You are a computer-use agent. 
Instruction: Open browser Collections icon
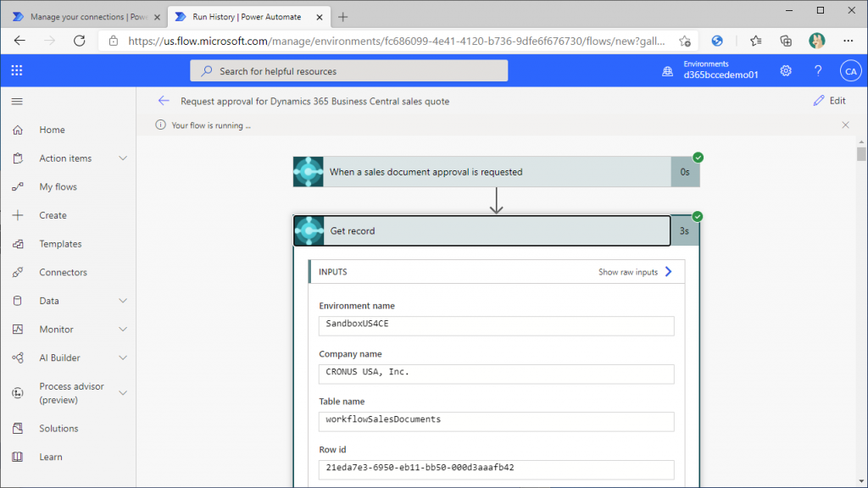coord(786,41)
